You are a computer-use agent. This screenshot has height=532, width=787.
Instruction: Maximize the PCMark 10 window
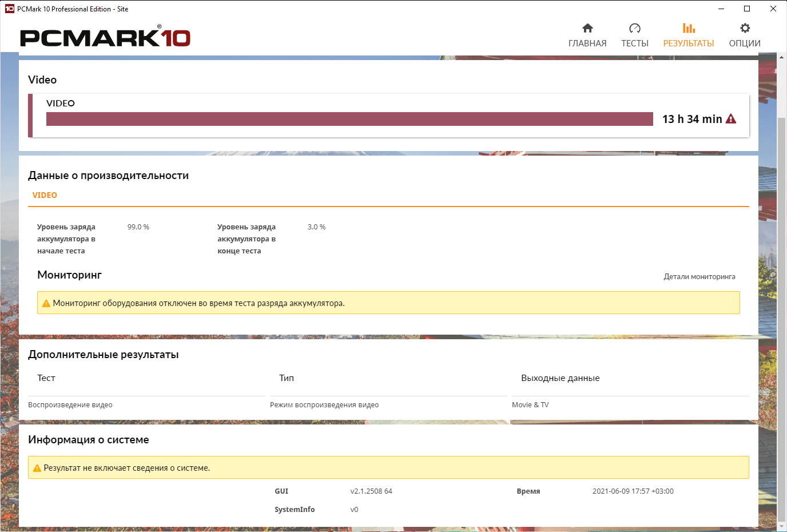tap(747, 9)
